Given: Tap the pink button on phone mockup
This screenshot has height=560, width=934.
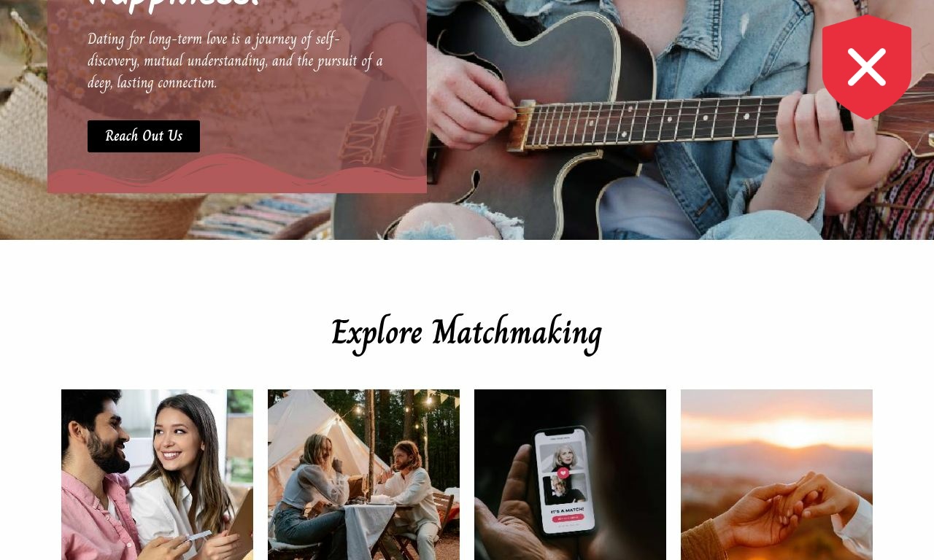Looking at the screenshot, I should tap(566, 519).
